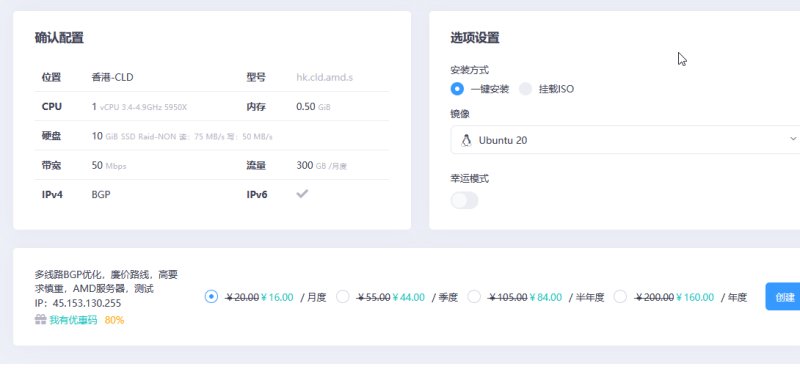
Task: Click the ¥84.00 half-year discounted price
Action: pos(545,297)
